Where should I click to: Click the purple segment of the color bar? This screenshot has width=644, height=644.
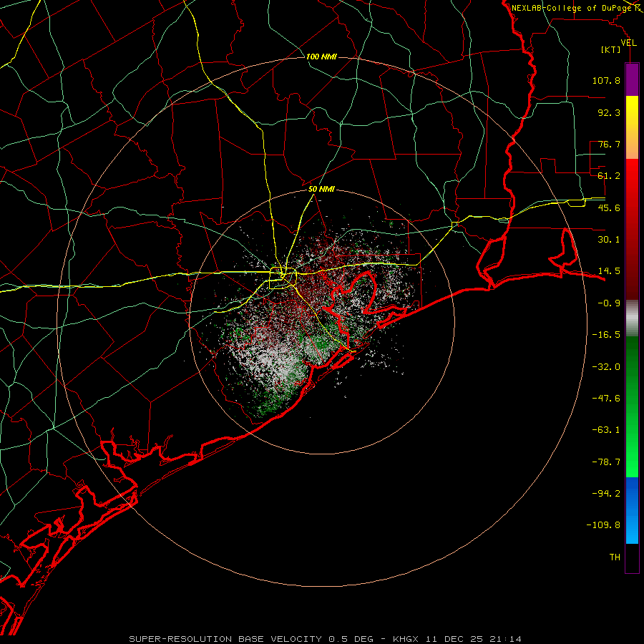[632, 79]
